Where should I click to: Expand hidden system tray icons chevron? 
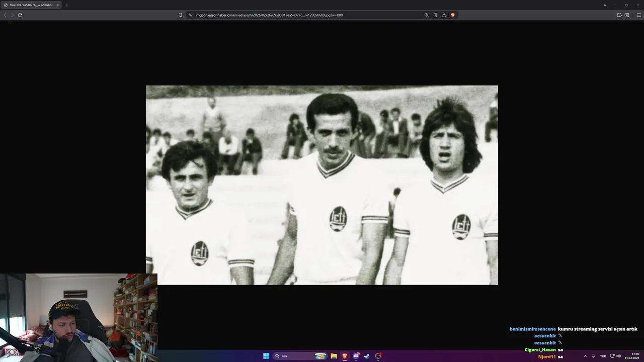coord(585,356)
